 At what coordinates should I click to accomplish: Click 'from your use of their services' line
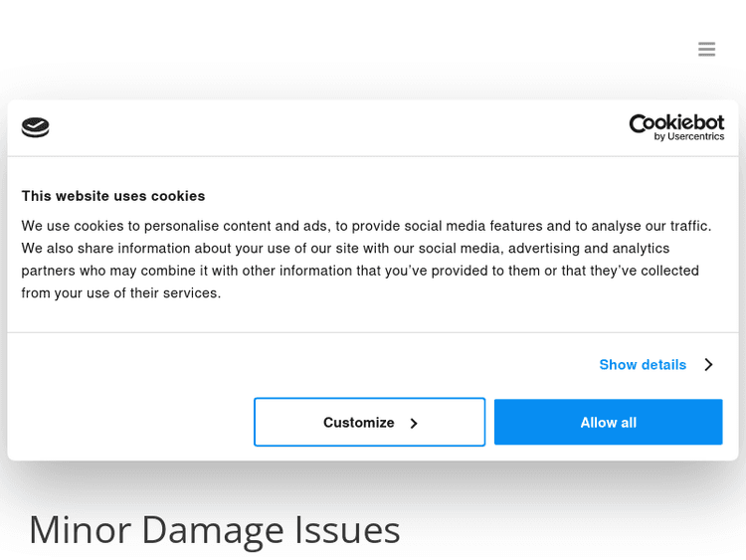click(x=121, y=293)
